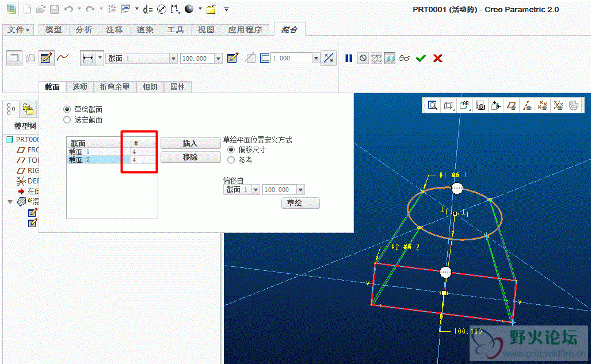Click the d= relations icon
The width and height of the screenshot is (591, 364).
point(148,9)
